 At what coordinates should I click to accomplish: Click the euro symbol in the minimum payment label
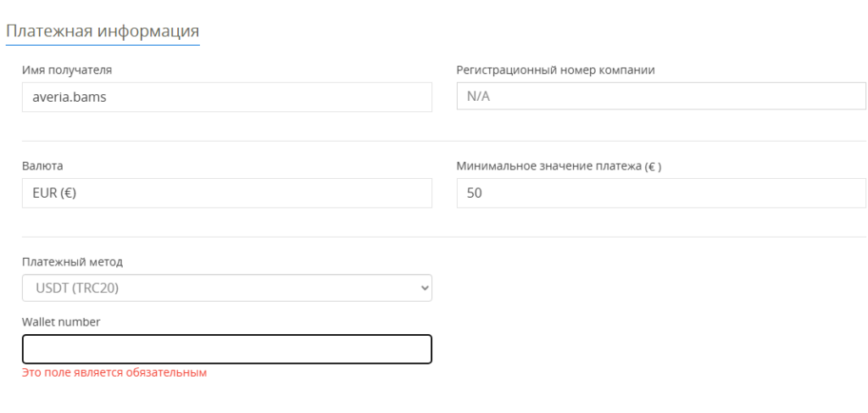[x=652, y=166]
